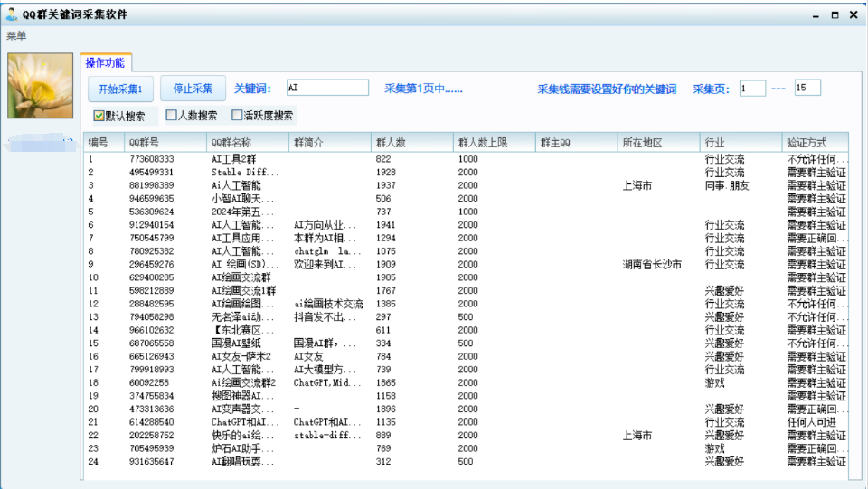Switch to the 操作功能 tab
The width and height of the screenshot is (868, 489).
point(105,62)
